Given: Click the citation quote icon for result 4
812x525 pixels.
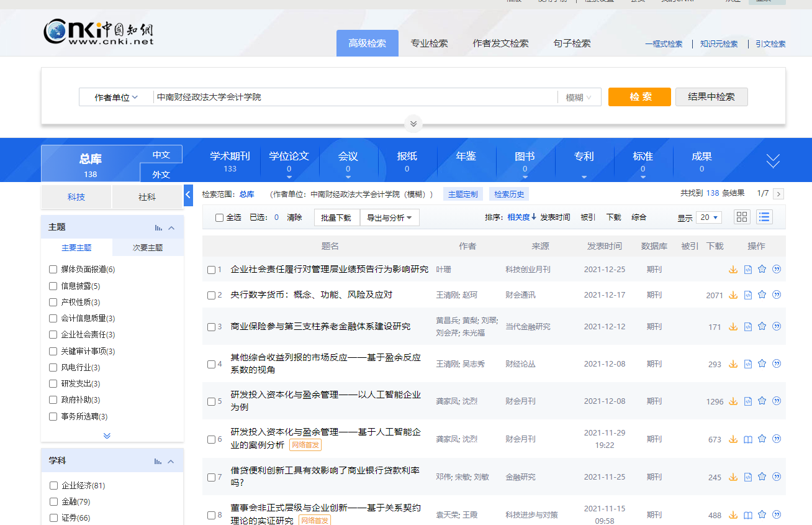Looking at the screenshot, I should 777,364.
